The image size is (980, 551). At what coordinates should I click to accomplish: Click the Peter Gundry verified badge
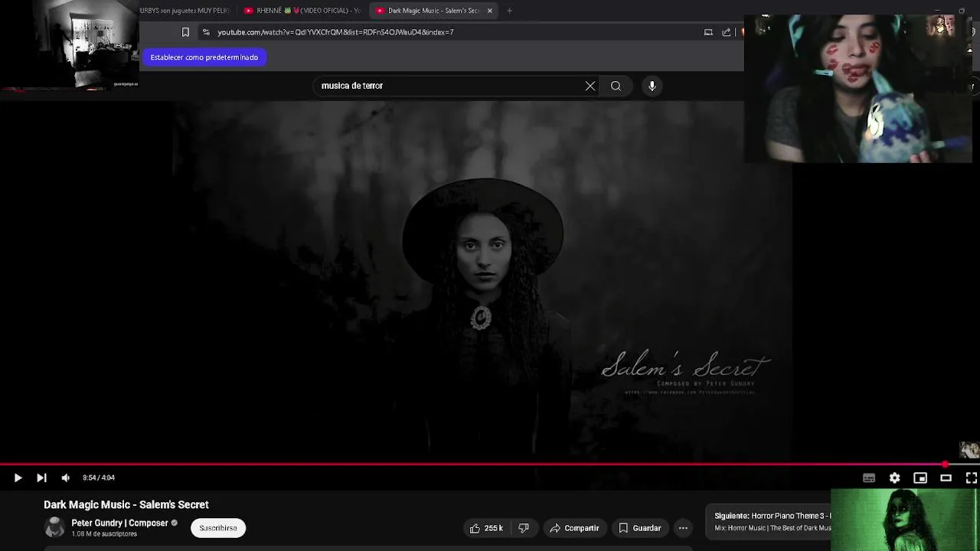coord(175,523)
